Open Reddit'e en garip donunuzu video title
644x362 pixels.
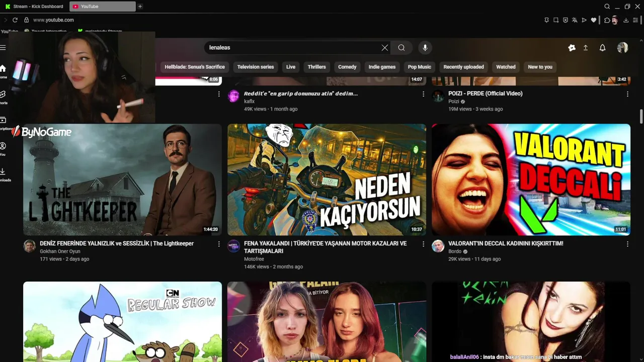(301, 94)
